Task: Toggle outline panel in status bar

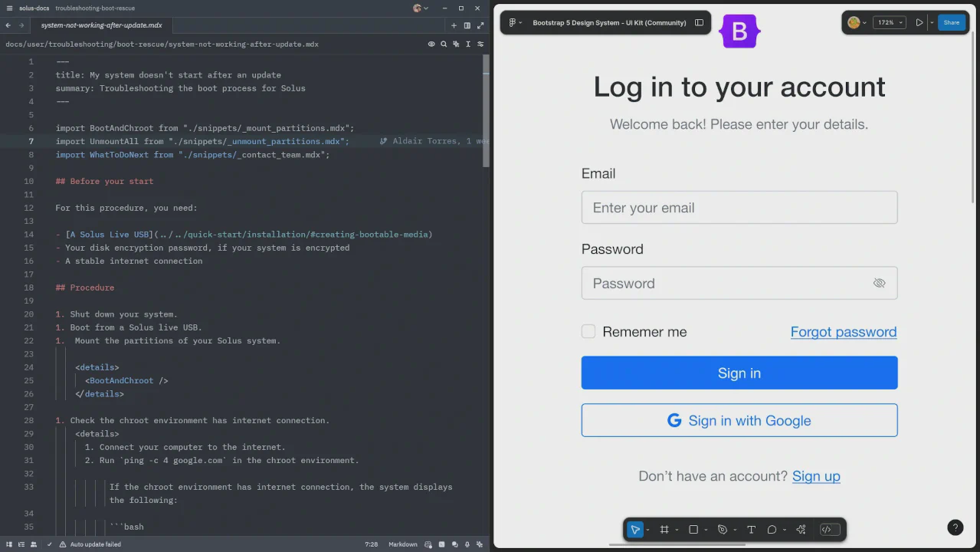Action: [x=21, y=544]
